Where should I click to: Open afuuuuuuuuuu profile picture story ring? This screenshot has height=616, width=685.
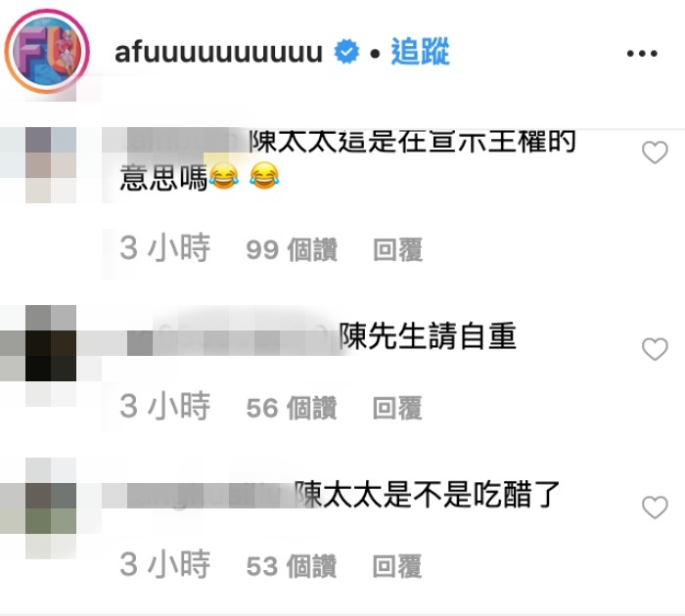point(47,51)
